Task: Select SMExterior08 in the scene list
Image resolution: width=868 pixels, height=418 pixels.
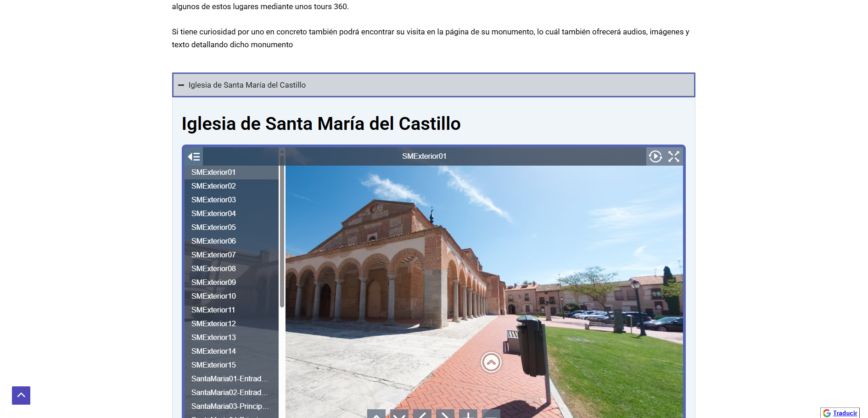Action: [231, 268]
